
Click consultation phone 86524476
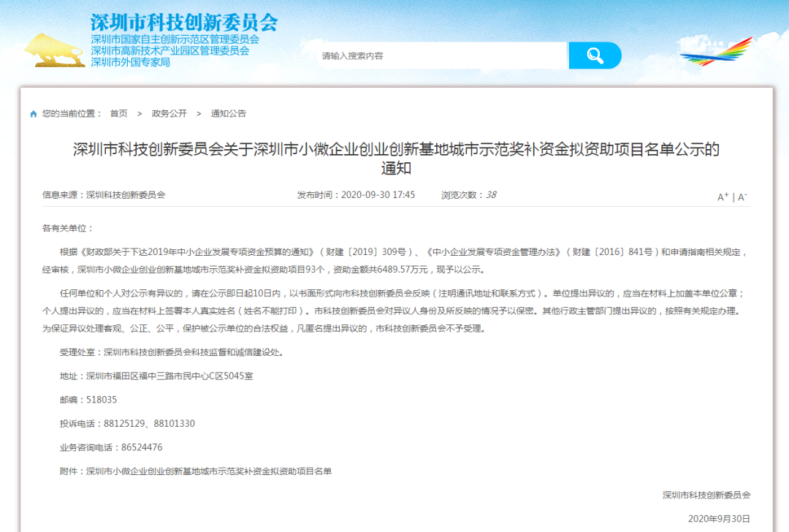click(x=142, y=447)
